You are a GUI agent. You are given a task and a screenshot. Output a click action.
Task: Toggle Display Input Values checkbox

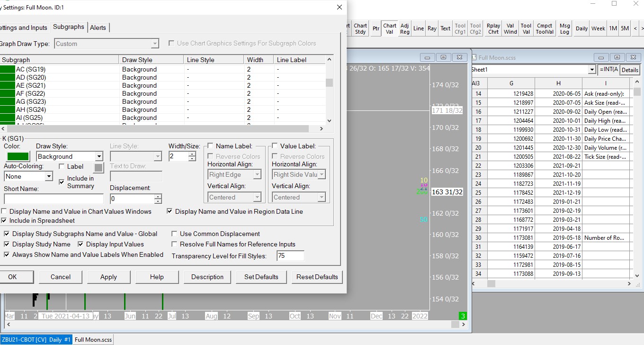pyautogui.click(x=80, y=244)
